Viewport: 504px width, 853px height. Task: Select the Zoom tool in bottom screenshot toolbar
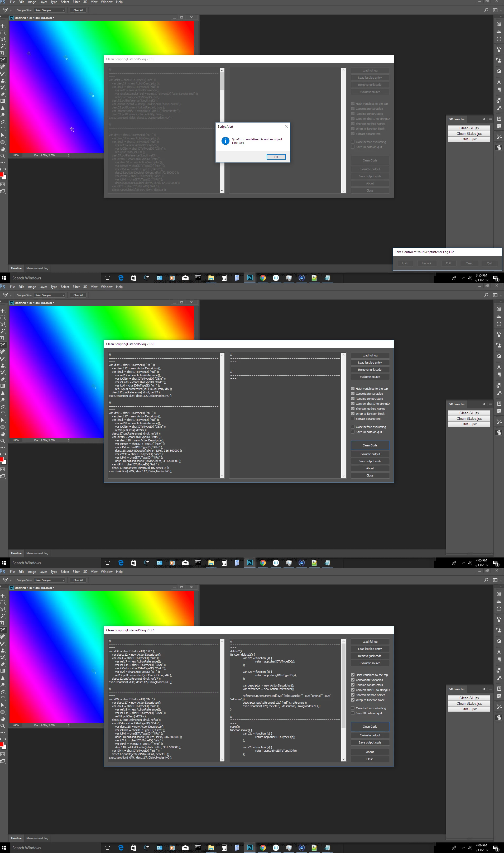[x=3, y=726]
